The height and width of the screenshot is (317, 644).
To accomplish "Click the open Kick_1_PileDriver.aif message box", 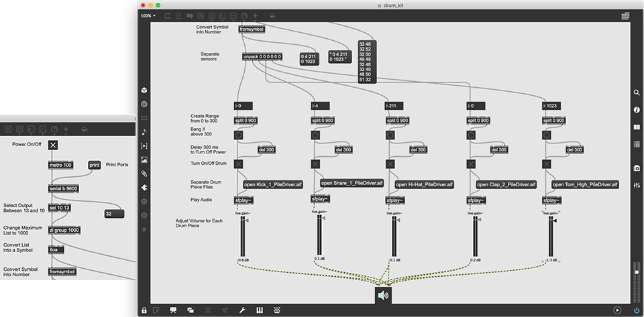I will [x=273, y=184].
